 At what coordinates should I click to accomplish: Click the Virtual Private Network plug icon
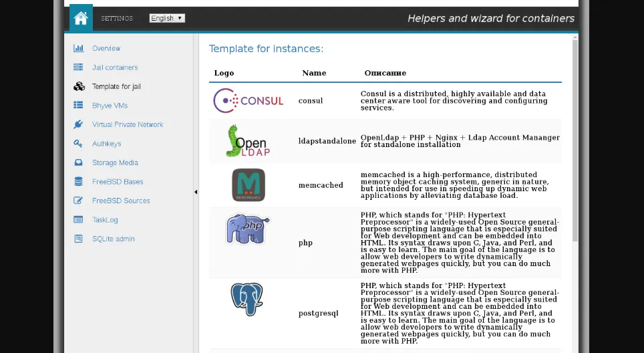(x=78, y=124)
